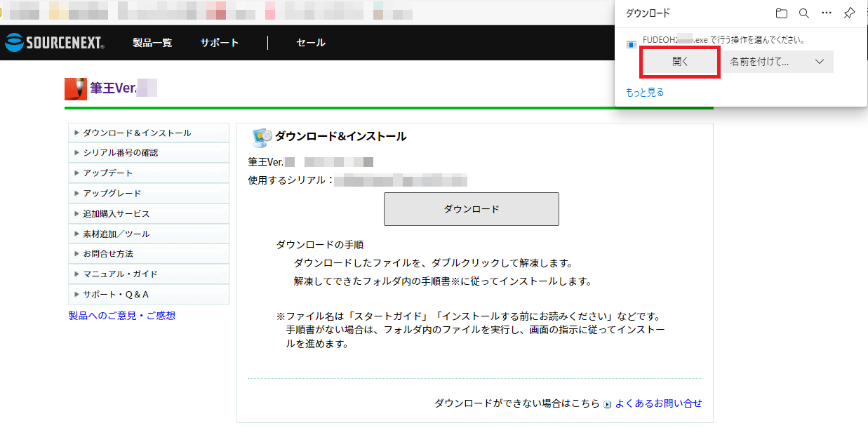Open セール menu
The image size is (868, 428).
[311, 43]
